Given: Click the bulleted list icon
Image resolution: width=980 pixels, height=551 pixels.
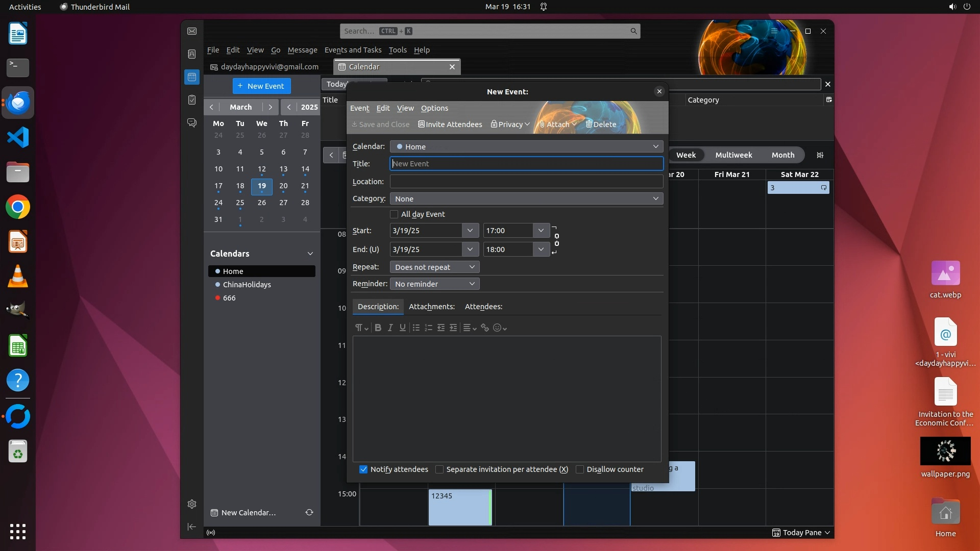Looking at the screenshot, I should click(x=416, y=328).
